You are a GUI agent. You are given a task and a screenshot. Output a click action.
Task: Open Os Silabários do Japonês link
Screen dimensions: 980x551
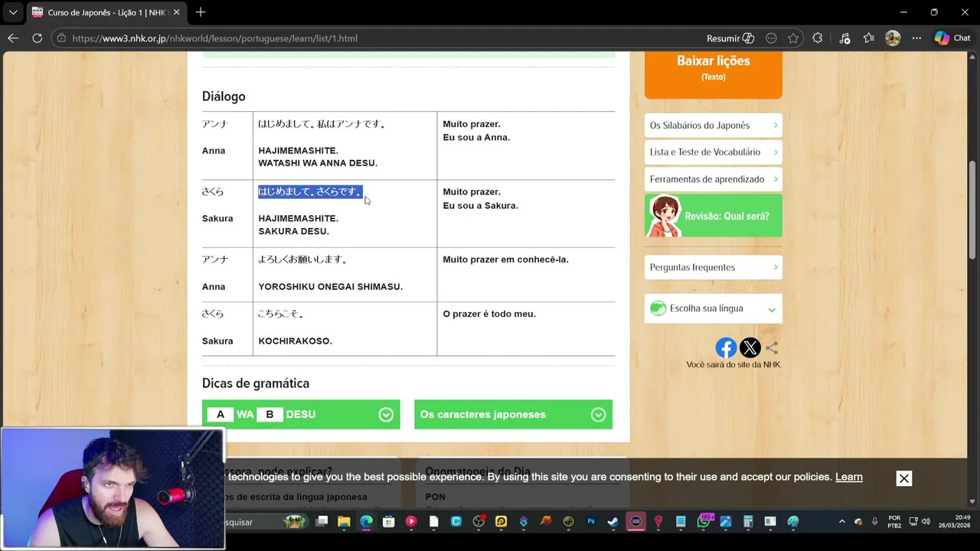(x=714, y=126)
